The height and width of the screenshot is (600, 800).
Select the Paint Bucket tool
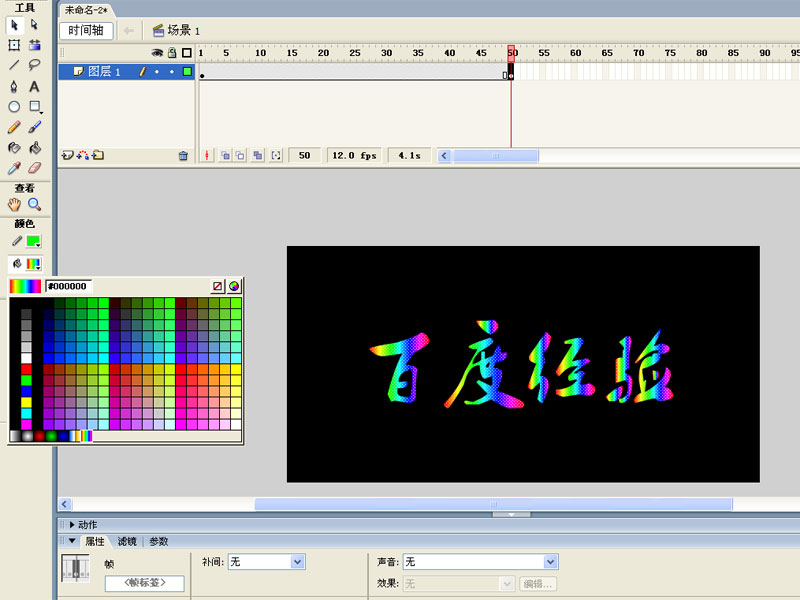point(34,147)
